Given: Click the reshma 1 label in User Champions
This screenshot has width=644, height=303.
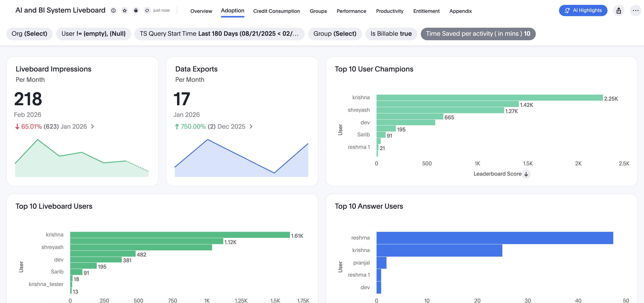Looking at the screenshot, I should pos(359,147).
